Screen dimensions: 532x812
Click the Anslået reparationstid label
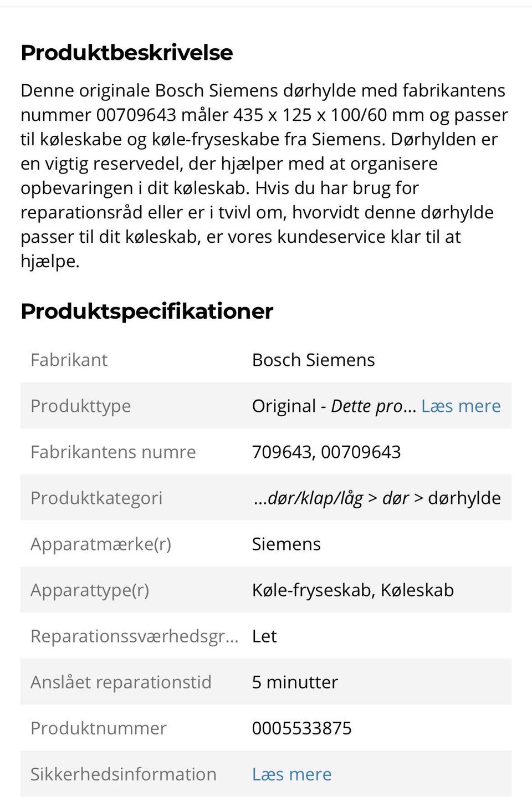[121, 682]
